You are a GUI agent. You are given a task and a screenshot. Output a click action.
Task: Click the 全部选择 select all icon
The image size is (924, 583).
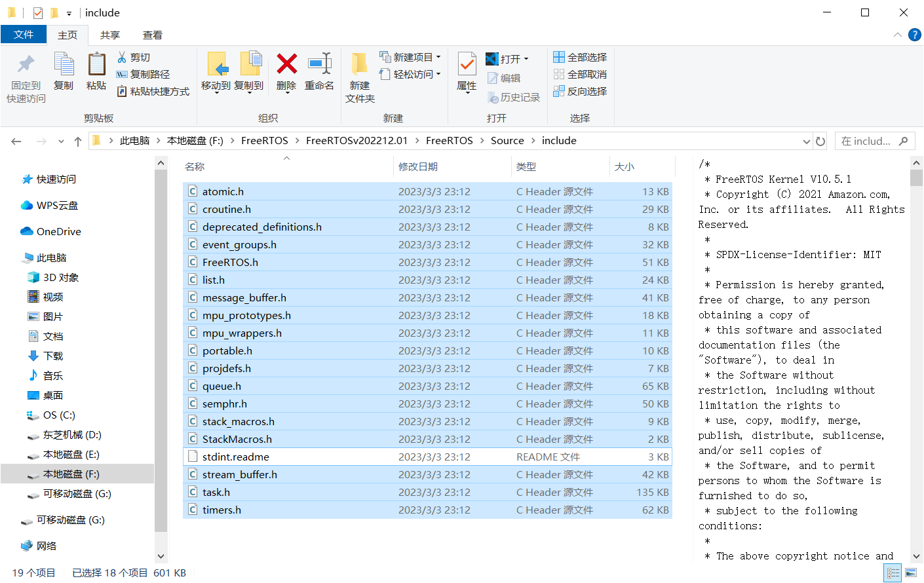[x=559, y=58]
